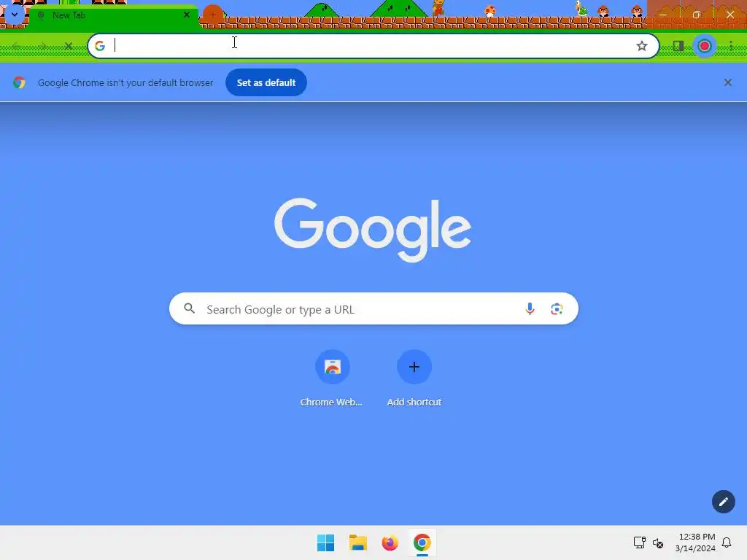747x560 pixels.
Task: Launch Firefox from the taskbar
Action: coord(390,542)
